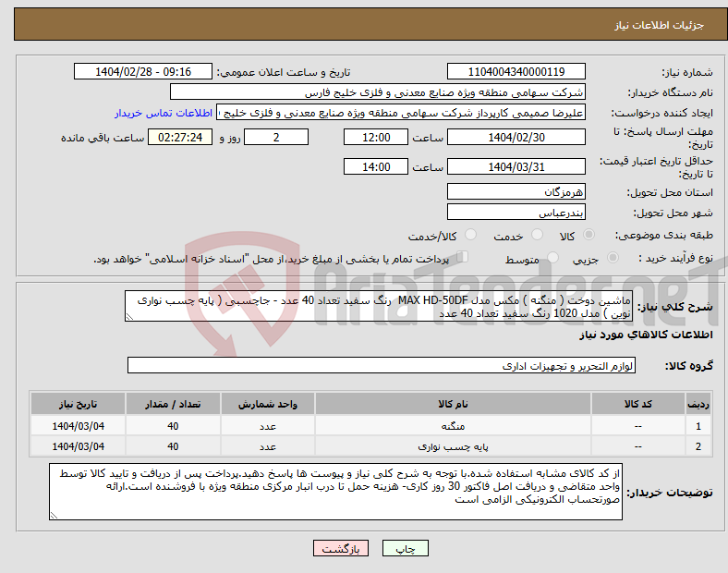Click the ردیف column header

[698, 404]
